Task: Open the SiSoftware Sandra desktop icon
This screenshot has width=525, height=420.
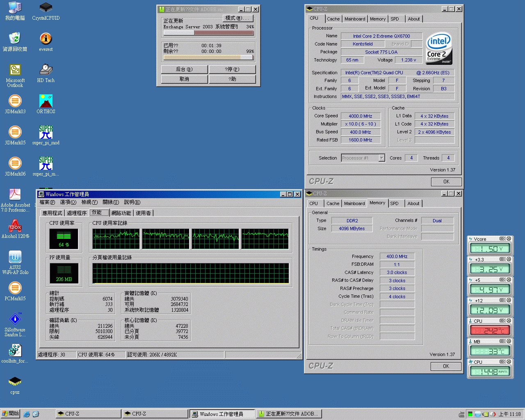Action: tap(15, 325)
